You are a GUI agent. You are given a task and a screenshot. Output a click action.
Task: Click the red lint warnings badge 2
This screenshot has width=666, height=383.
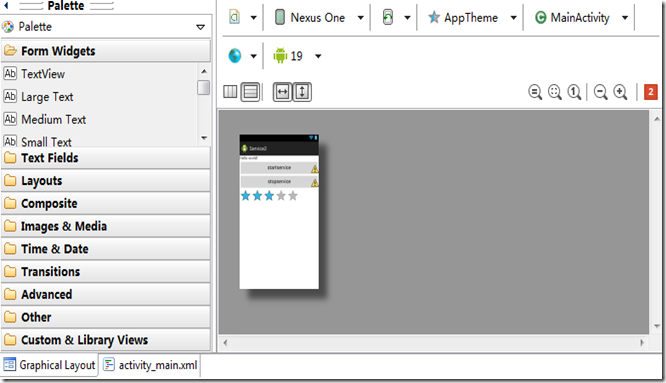click(x=651, y=92)
